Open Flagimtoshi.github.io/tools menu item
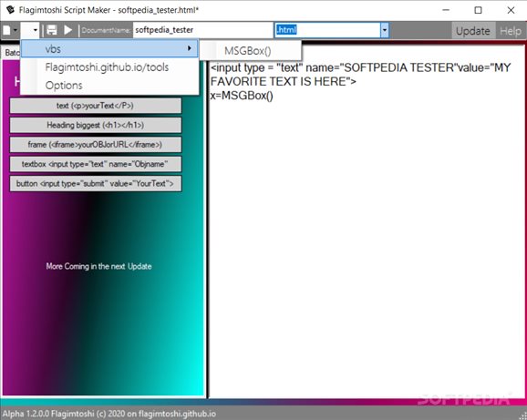Screen dimensions: 527x420 [109, 67]
